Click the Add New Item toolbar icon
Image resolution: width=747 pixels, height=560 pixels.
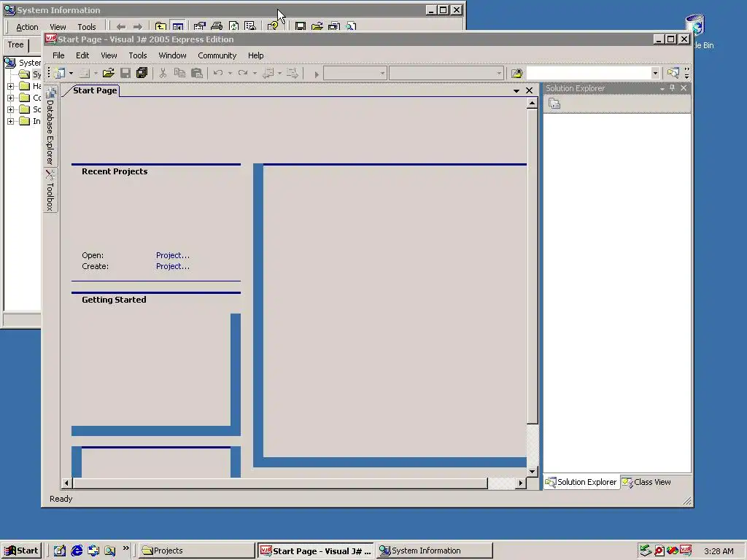pos(85,73)
